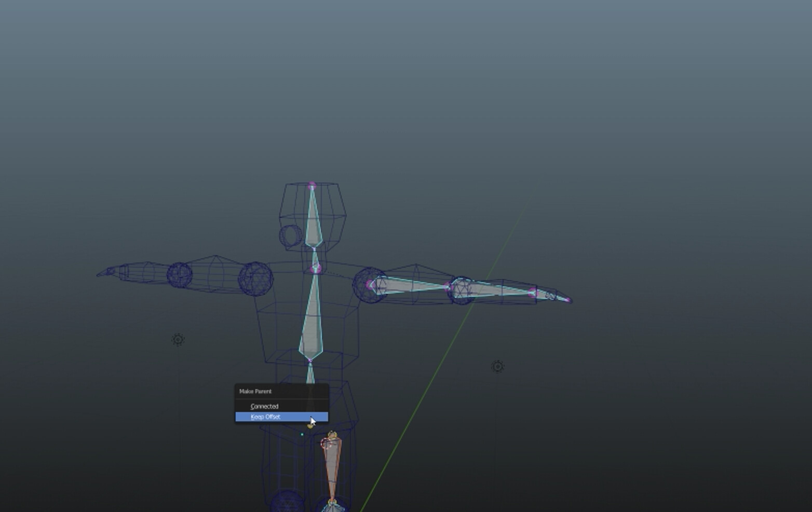The width and height of the screenshot is (812, 512).
Task: Select the small hand bone
Action: pos(551,296)
